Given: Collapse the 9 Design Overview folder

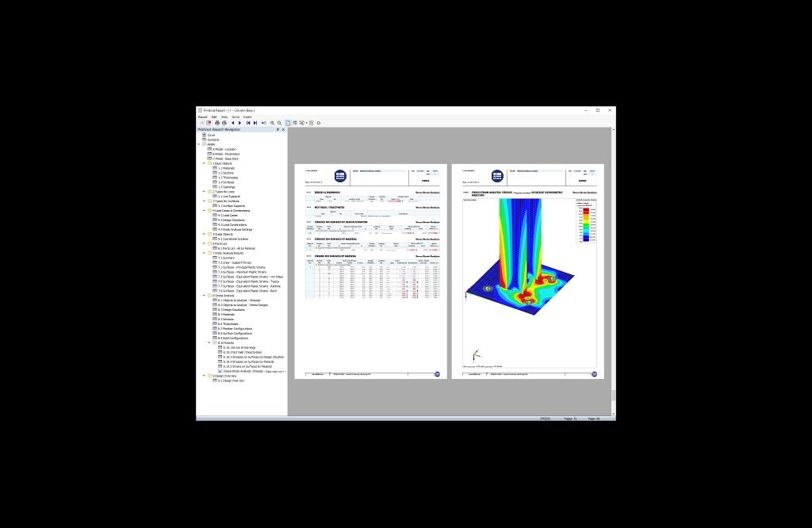Looking at the screenshot, I should tap(204, 376).
